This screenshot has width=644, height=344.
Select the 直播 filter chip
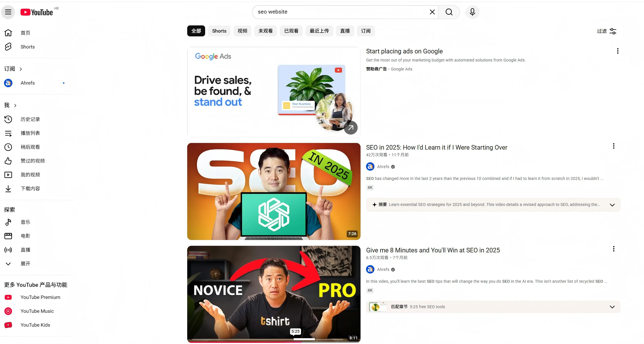345,31
